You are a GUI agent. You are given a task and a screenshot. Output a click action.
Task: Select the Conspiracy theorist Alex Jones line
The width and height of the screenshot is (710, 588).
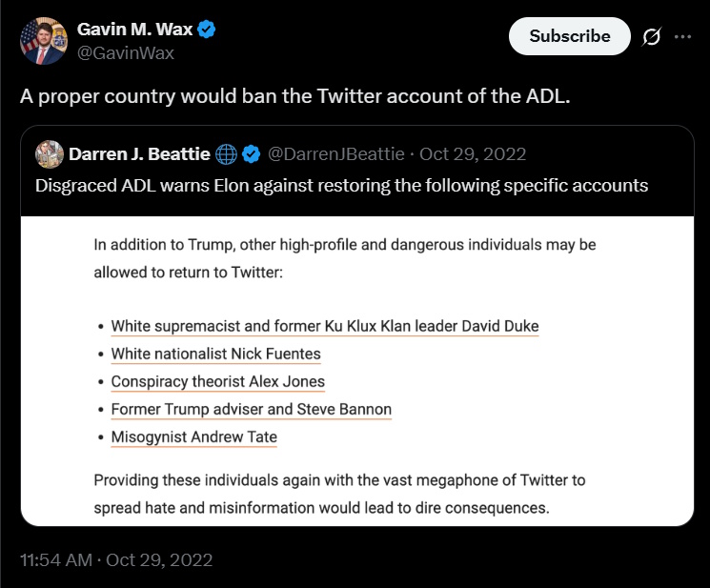pos(217,381)
